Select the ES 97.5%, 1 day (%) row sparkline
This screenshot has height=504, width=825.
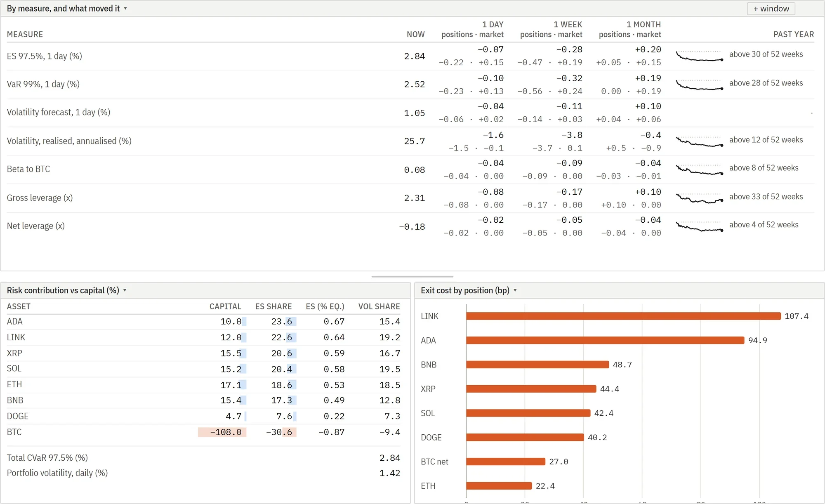pyautogui.click(x=700, y=56)
